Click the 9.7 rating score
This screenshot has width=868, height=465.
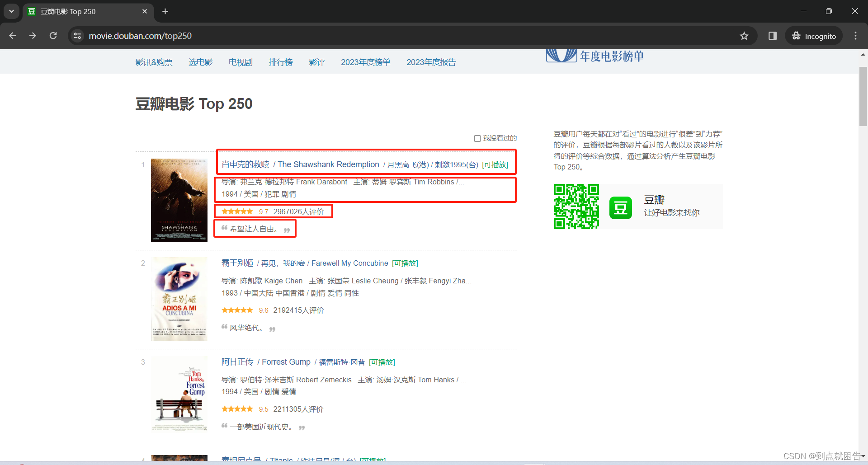pyautogui.click(x=264, y=211)
